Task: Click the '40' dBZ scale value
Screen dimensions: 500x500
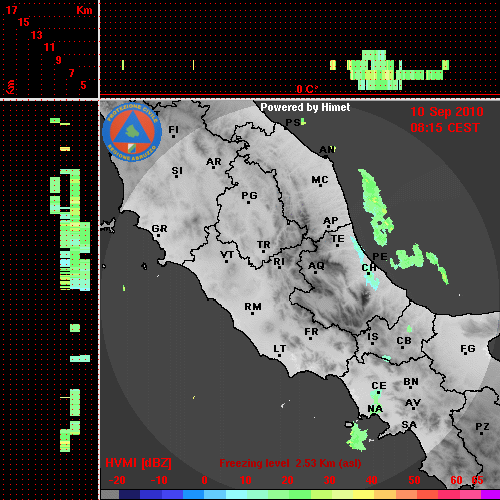Action: [372, 480]
